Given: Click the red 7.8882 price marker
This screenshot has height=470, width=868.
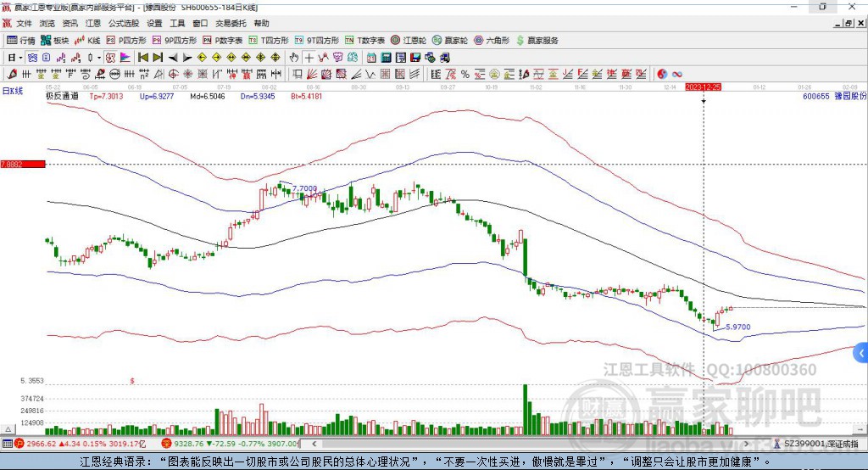Looking at the screenshot, I should point(23,164).
